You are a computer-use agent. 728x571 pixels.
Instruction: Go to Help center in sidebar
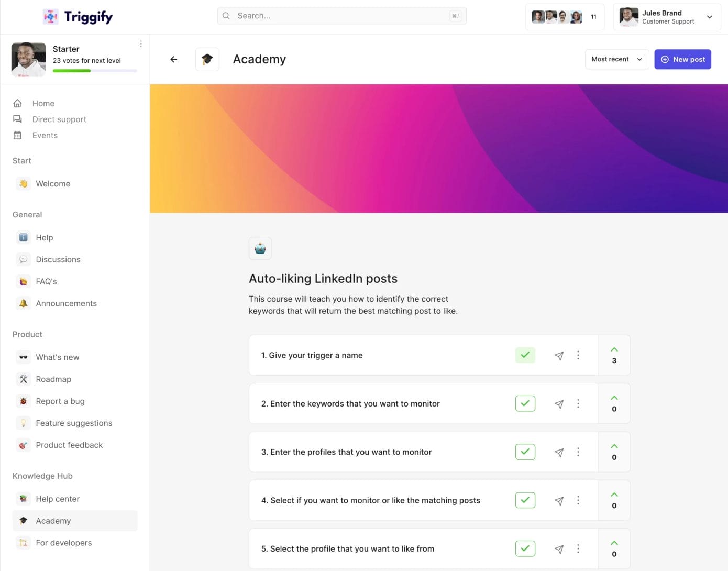tap(58, 499)
